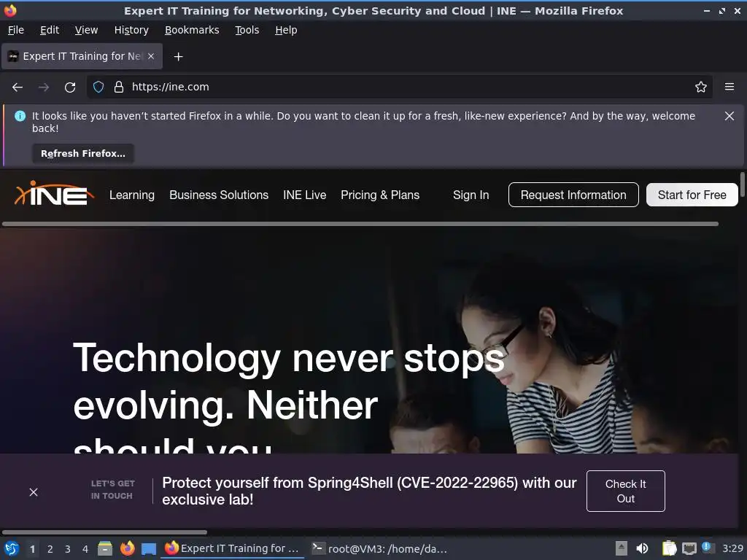View site security via padlock icon
Image resolution: width=747 pixels, height=560 pixels.
pos(119,87)
